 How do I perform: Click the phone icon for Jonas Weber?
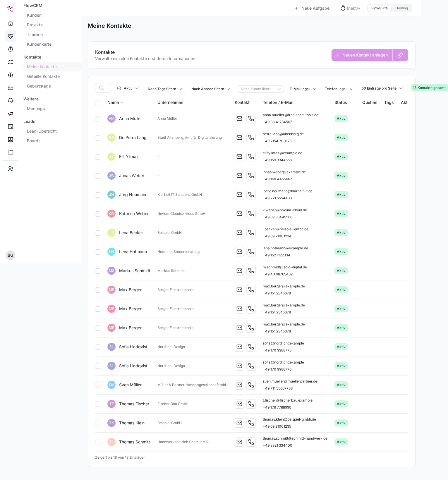pos(251,176)
